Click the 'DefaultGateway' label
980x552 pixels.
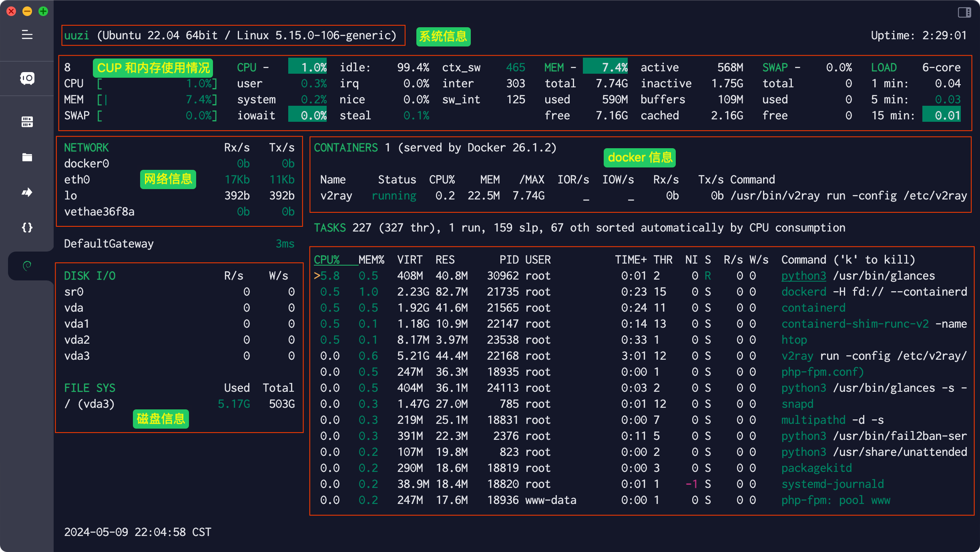109,244
